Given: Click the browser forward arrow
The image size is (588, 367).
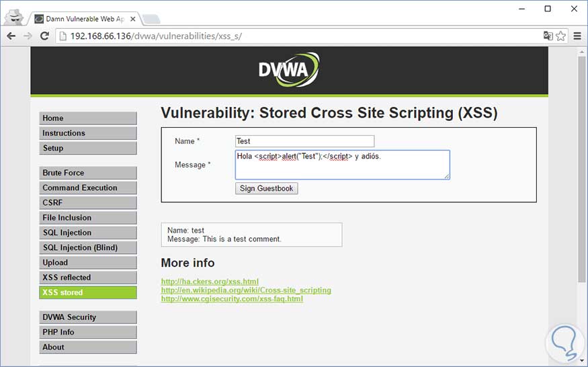Looking at the screenshot, I should tap(28, 36).
